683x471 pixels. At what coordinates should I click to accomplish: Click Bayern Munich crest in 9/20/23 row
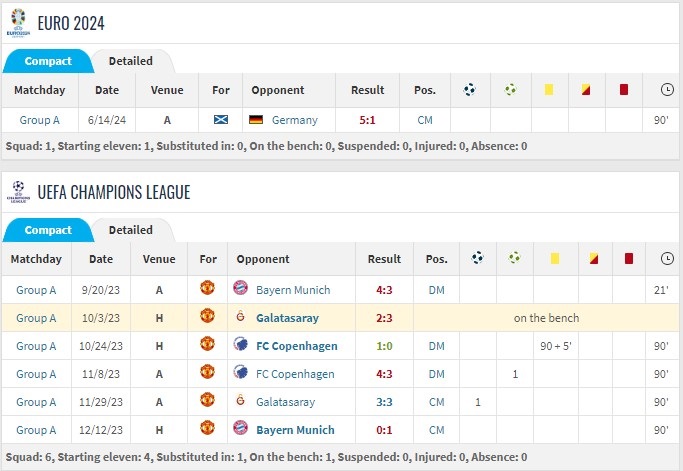pyautogui.click(x=240, y=288)
